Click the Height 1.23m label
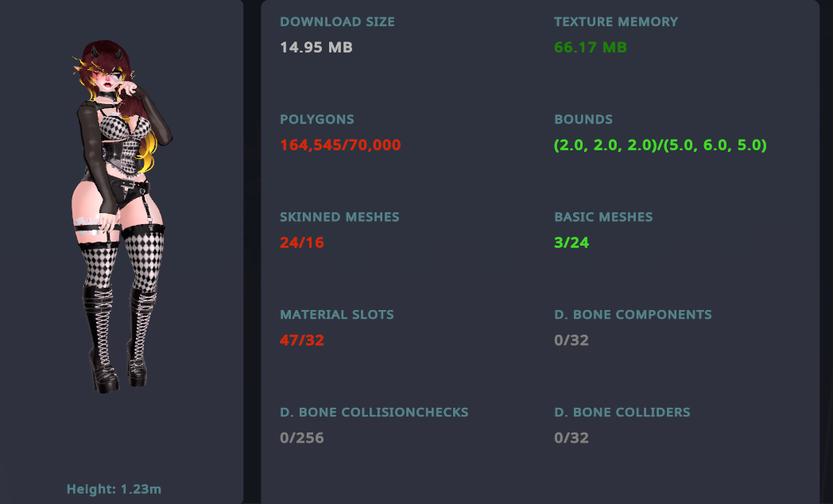 [x=114, y=489]
